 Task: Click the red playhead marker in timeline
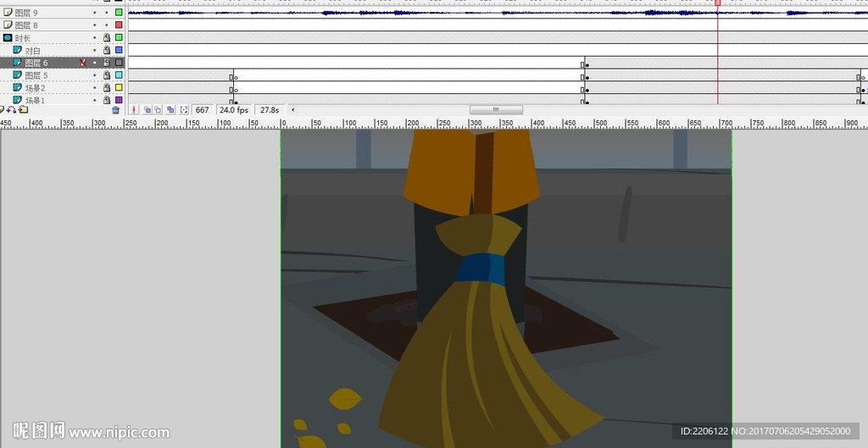point(718,3)
